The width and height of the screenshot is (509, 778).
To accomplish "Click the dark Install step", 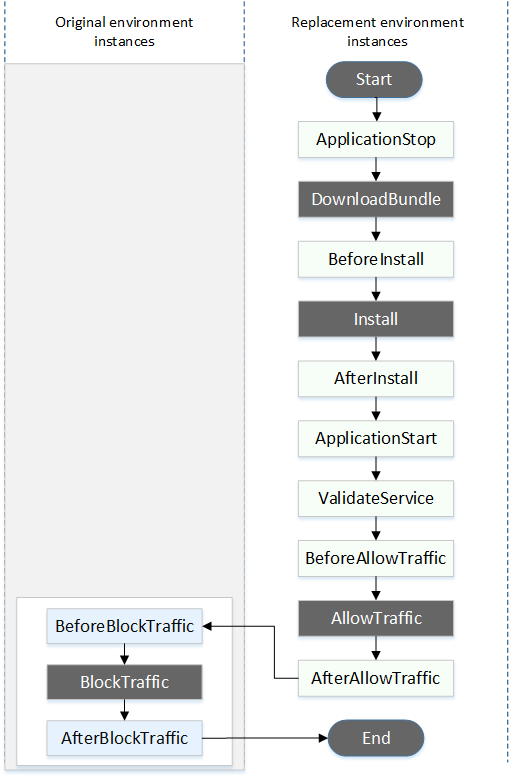I will [x=376, y=319].
